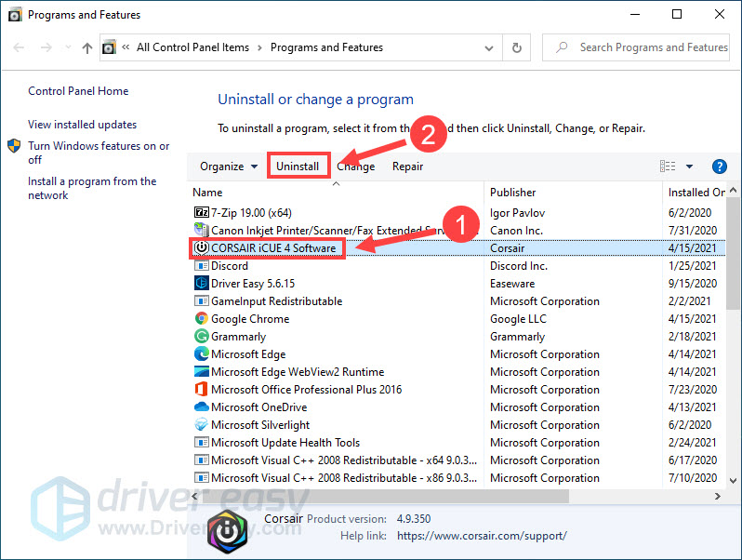Click the Corsair support help link

pos(482,536)
